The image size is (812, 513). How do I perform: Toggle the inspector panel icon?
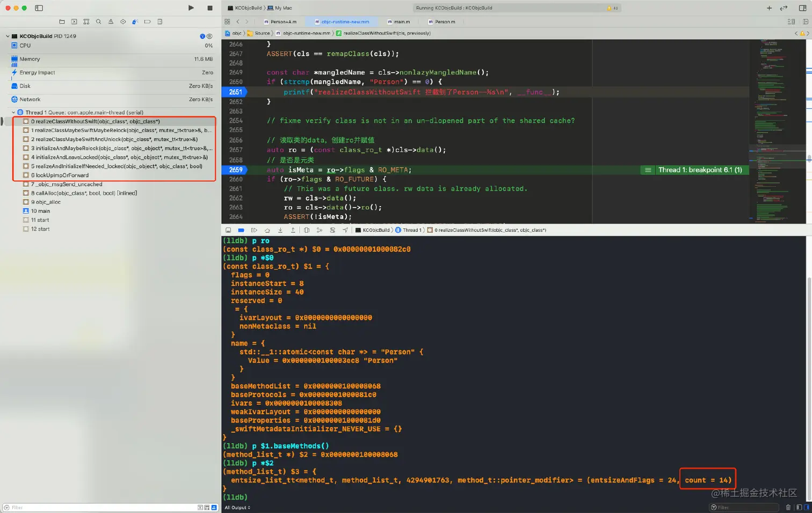802,8
